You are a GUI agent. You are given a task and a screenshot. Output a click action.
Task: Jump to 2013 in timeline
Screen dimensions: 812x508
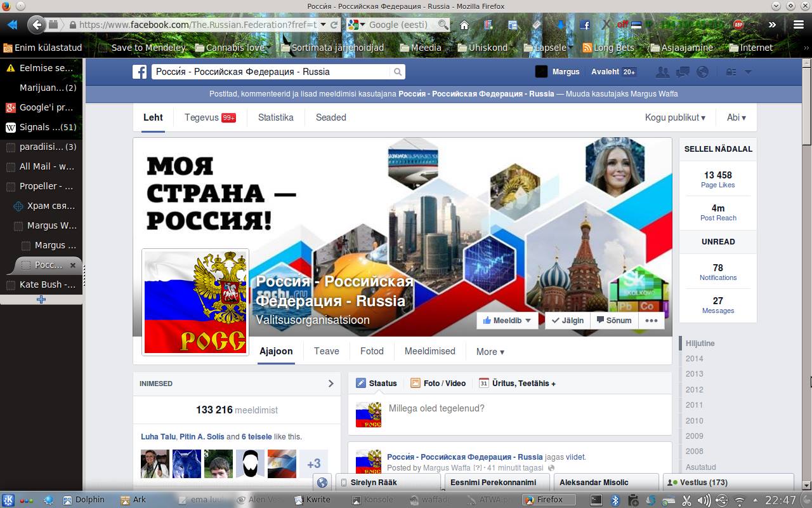click(694, 374)
